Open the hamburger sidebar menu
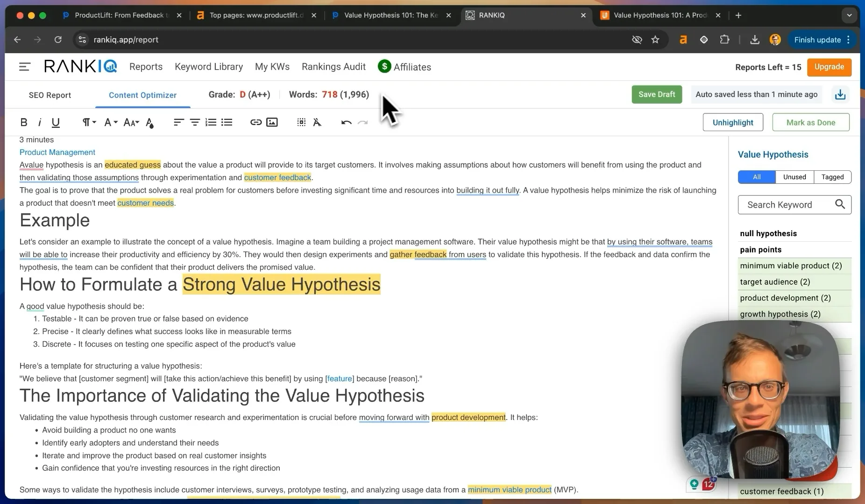The height and width of the screenshot is (504, 865). point(25,67)
